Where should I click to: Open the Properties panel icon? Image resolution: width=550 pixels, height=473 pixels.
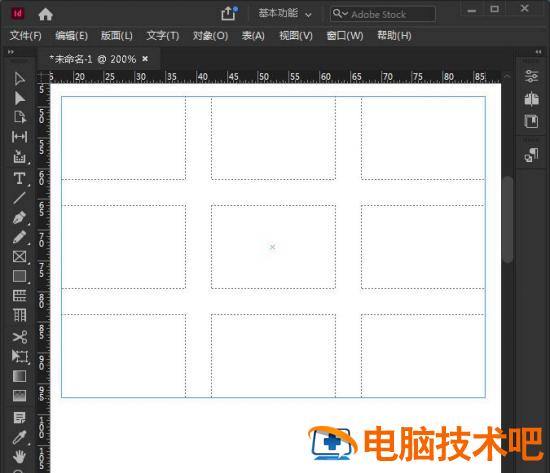click(531, 76)
